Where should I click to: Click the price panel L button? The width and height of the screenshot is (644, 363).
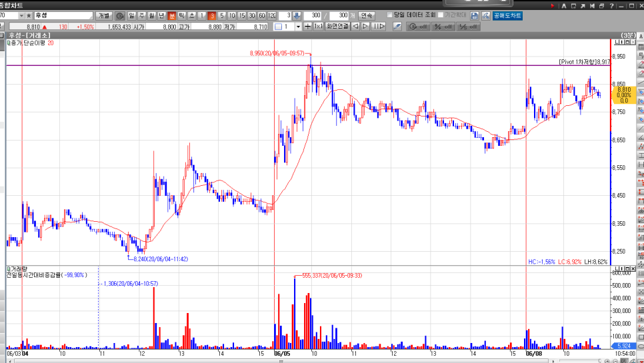(617, 42)
